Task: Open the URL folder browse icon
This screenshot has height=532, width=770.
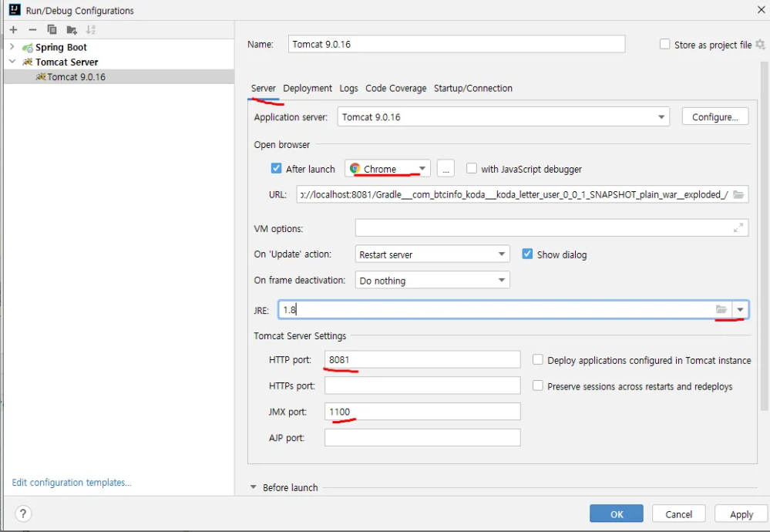Action: click(738, 194)
